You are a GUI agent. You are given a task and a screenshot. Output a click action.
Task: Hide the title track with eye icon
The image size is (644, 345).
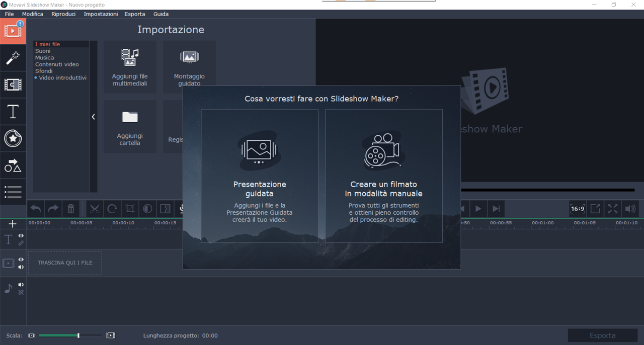[x=21, y=235]
